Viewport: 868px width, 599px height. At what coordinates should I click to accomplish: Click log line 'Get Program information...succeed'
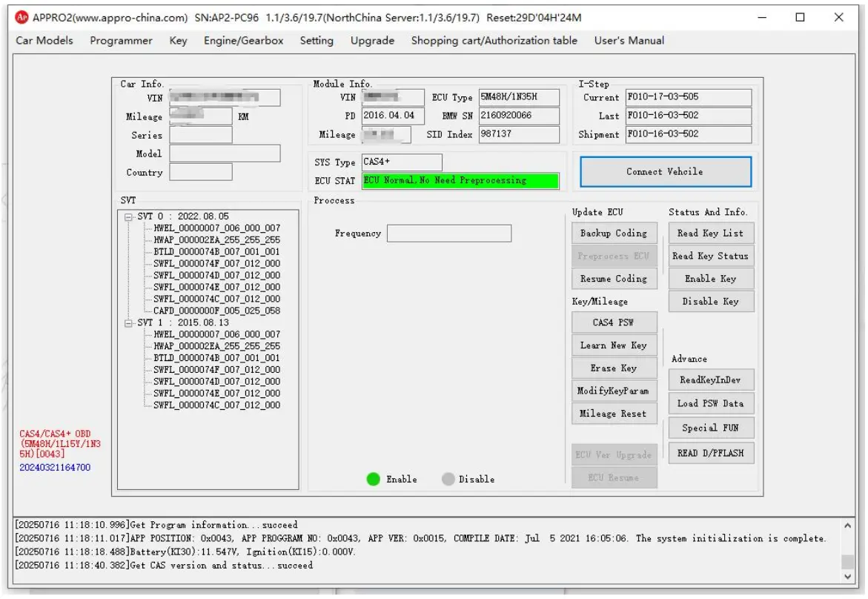(156, 524)
